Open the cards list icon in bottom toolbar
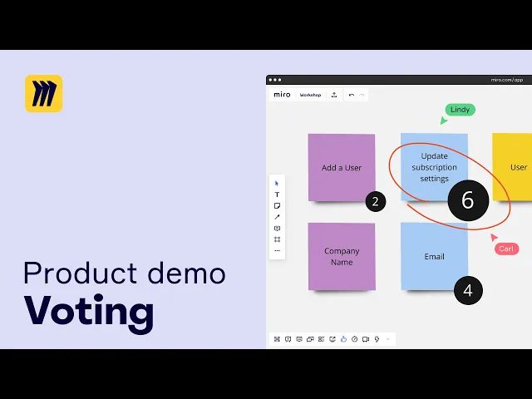532x399 pixels. coord(322,339)
